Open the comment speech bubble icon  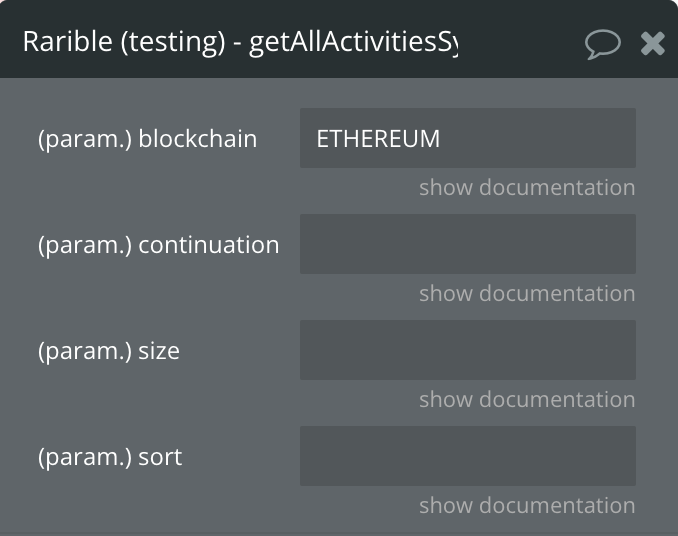[x=603, y=44]
